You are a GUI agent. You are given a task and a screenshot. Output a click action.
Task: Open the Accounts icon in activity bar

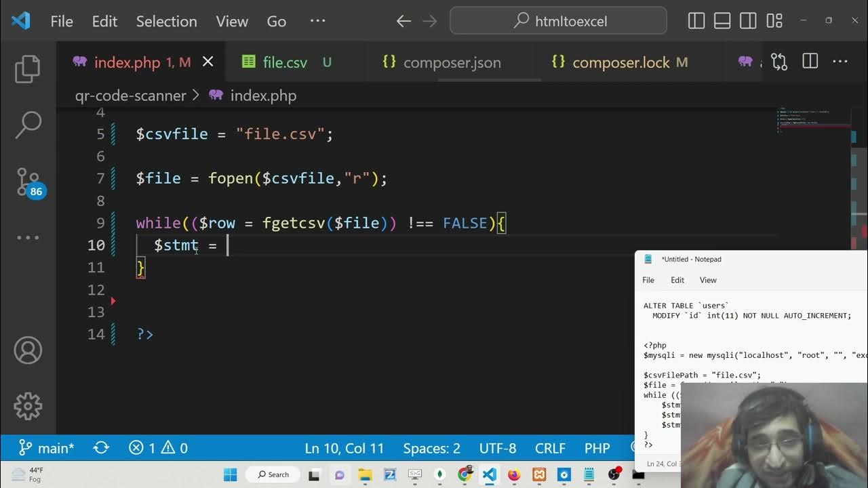click(28, 350)
